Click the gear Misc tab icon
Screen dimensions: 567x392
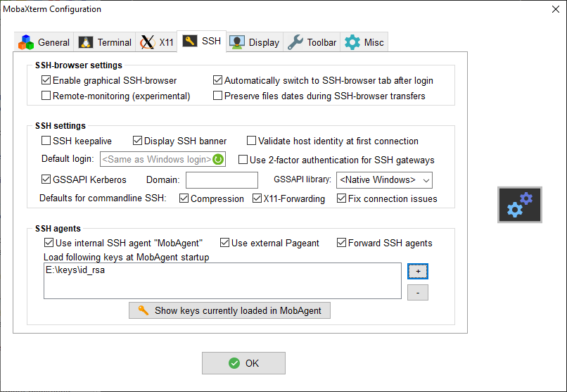(352, 42)
